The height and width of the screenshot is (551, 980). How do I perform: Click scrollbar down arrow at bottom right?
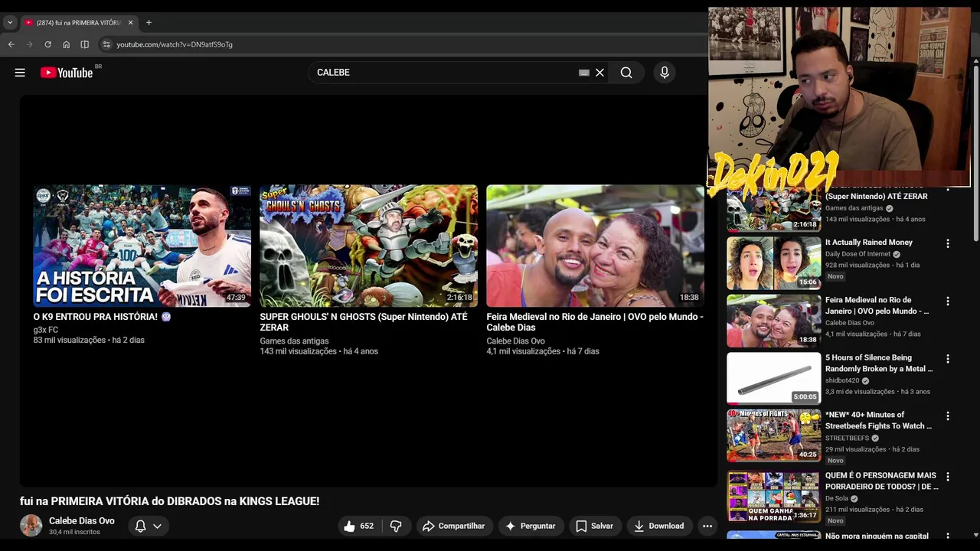[x=975, y=535]
